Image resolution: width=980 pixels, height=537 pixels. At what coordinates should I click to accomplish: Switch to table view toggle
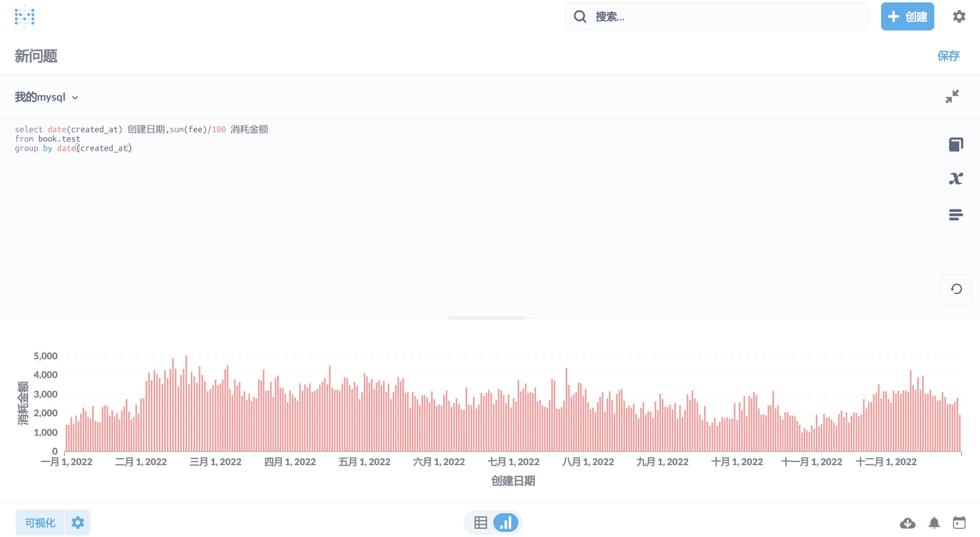click(480, 523)
